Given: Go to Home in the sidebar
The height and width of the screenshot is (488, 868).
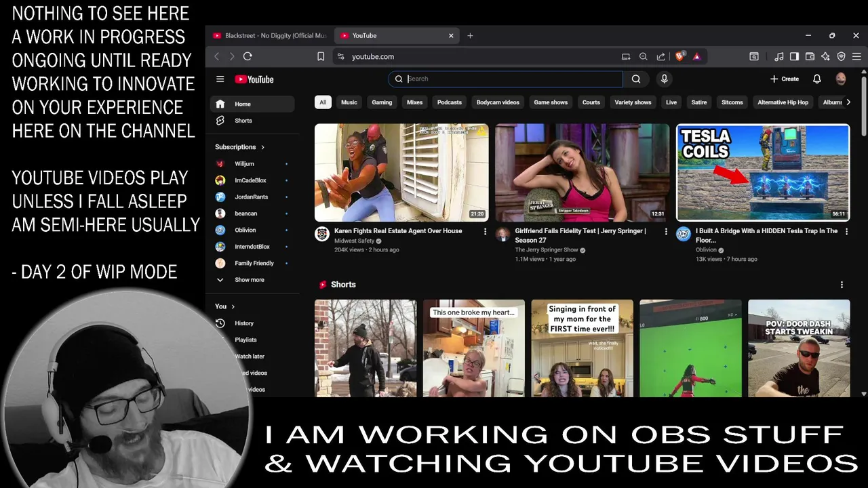Looking at the screenshot, I should point(252,104).
